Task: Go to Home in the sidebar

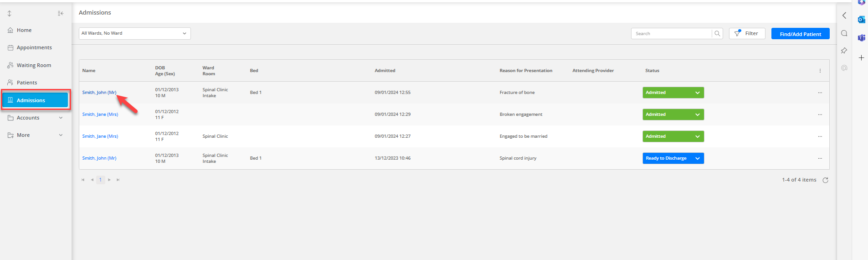Action: 24,30
